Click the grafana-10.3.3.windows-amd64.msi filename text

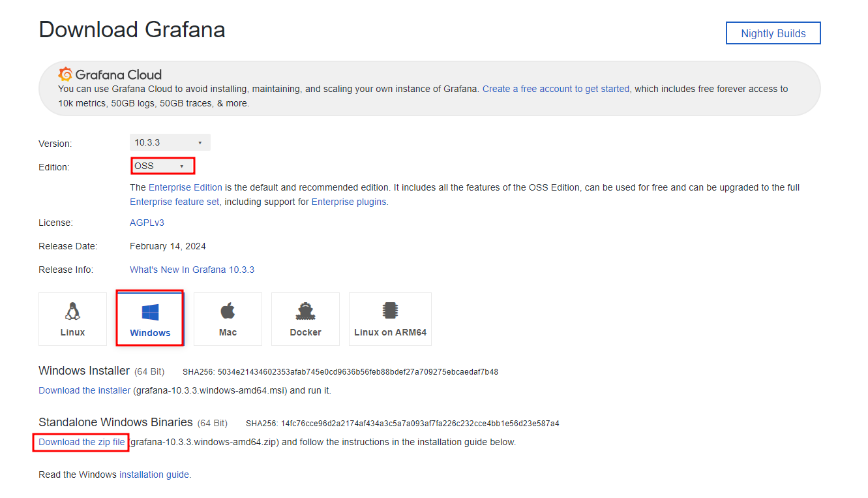tap(211, 390)
